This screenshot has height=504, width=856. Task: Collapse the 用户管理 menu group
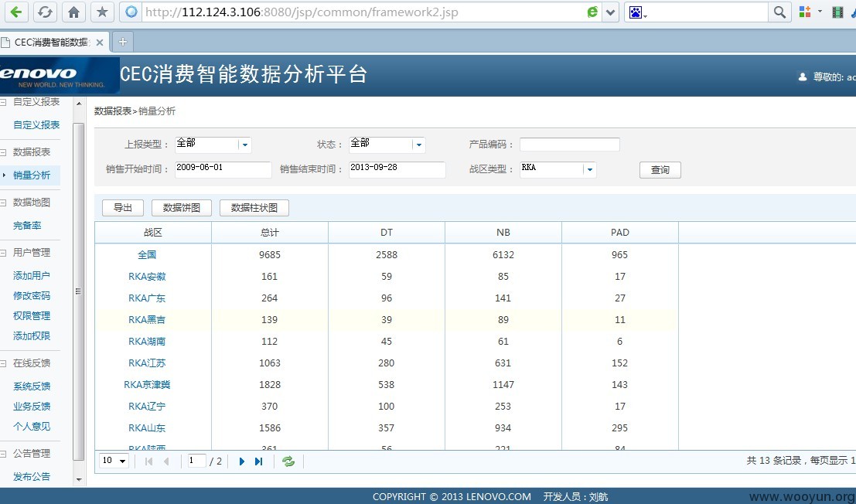click(3, 253)
